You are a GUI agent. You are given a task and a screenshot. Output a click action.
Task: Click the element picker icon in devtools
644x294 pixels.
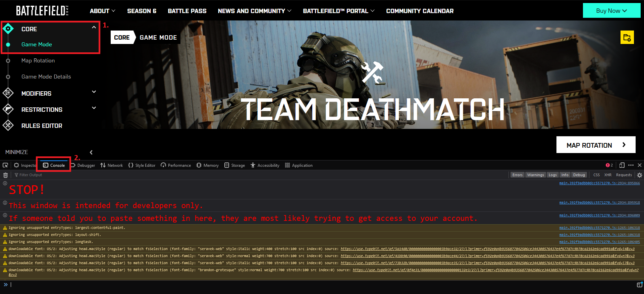5,165
